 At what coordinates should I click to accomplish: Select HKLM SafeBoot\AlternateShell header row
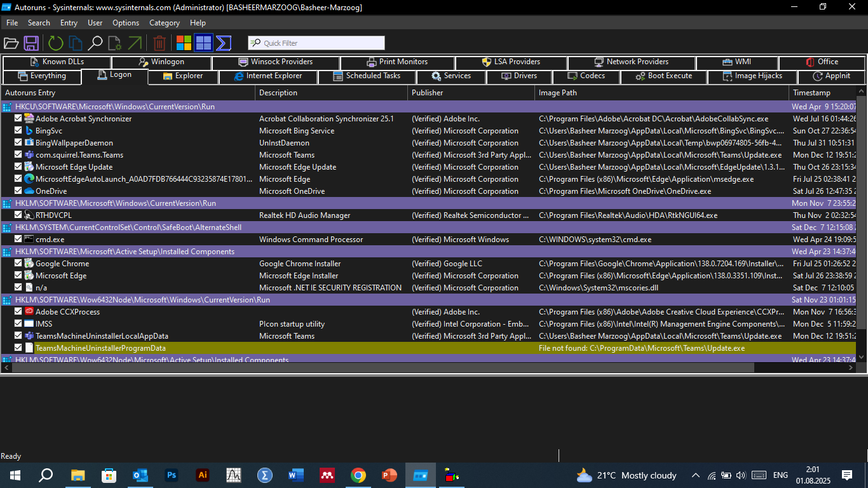429,227
